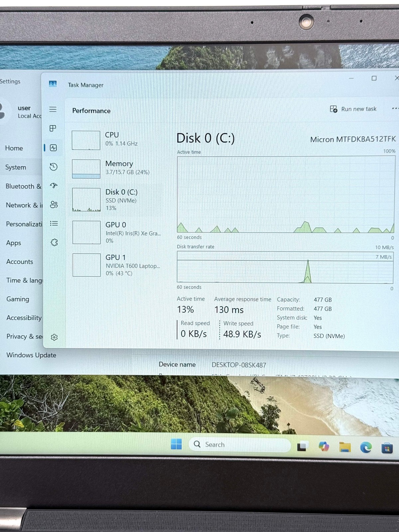Click the 0 KB/s read speed value
This screenshot has width=399, height=532.
[x=194, y=334]
